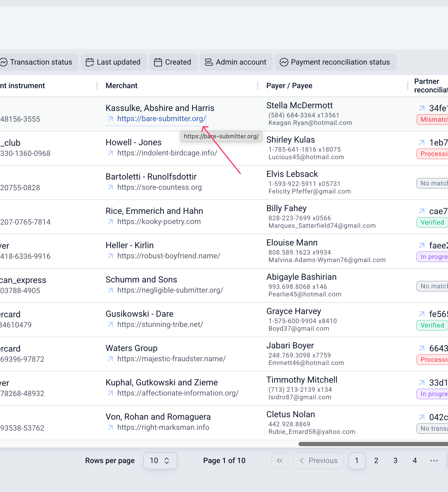The image size is (448, 492).
Task: Click arrow icon beside cae7 reconciliation ID
Action: pyautogui.click(x=422, y=211)
